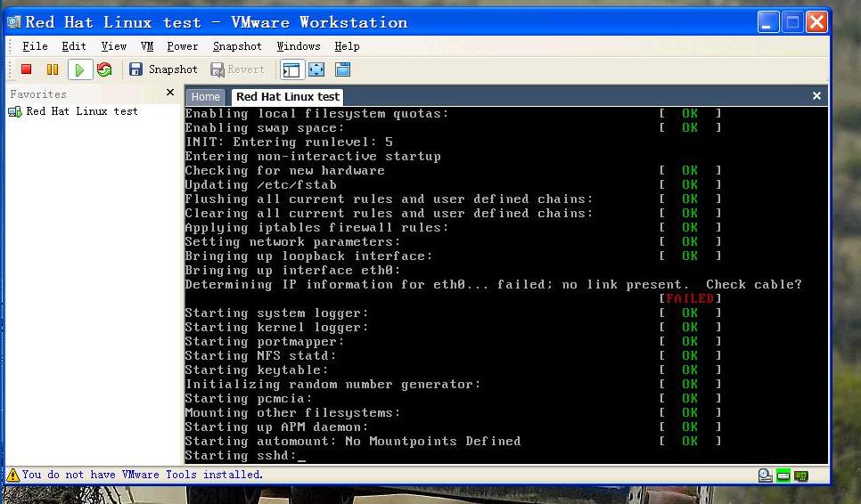Click the VMware Tools warning triangle icon
Image resolution: width=861 pixels, height=504 pixels.
(13, 475)
